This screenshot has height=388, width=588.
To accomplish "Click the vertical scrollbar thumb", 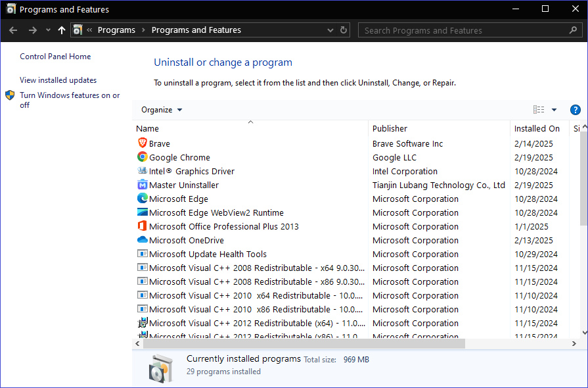I will point(584,178).
